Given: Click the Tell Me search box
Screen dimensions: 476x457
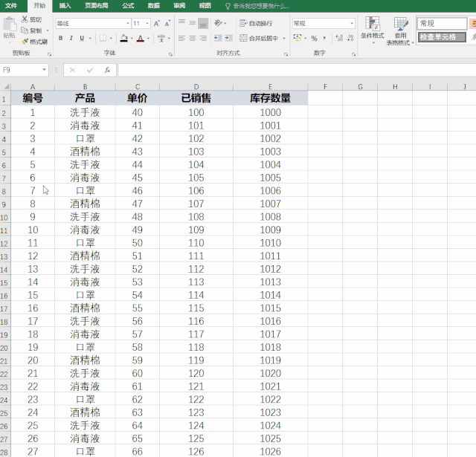Looking at the screenshot, I should pos(258,6).
